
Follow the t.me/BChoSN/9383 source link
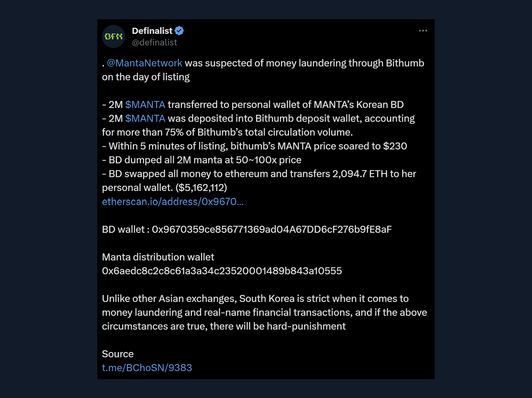coord(147,367)
